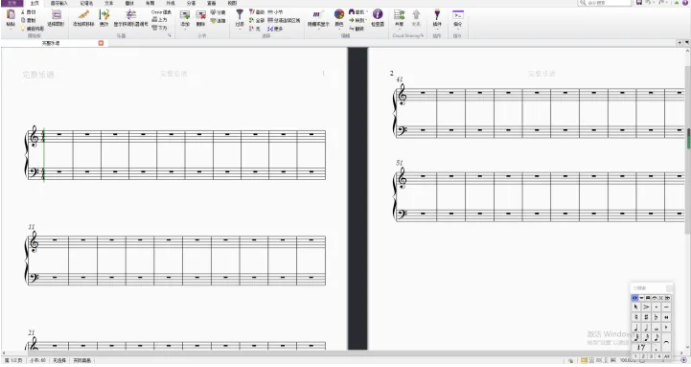Image resolution: width=691 pixels, height=367 pixels.
Task: Click the Command Line button in the ribbon
Action: tap(458, 18)
